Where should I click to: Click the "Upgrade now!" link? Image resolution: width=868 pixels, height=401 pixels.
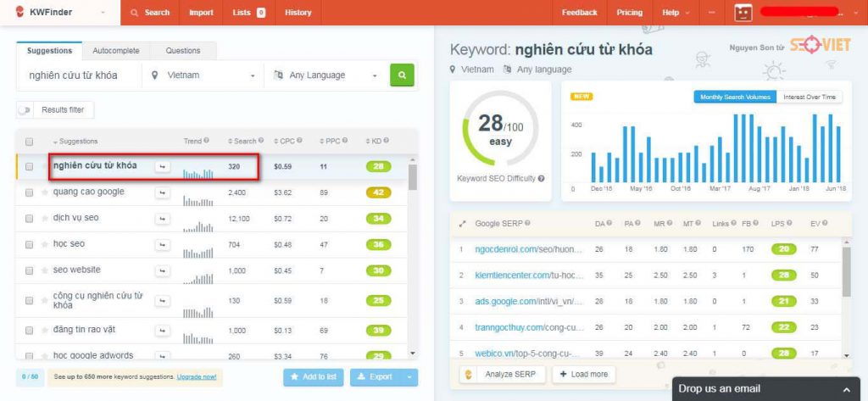tap(197, 377)
